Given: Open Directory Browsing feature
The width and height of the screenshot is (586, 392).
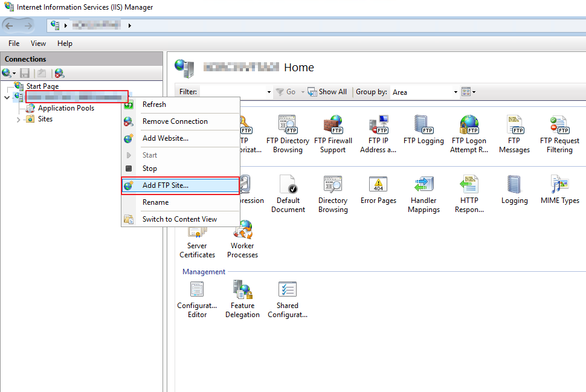Looking at the screenshot, I should pos(333,193).
